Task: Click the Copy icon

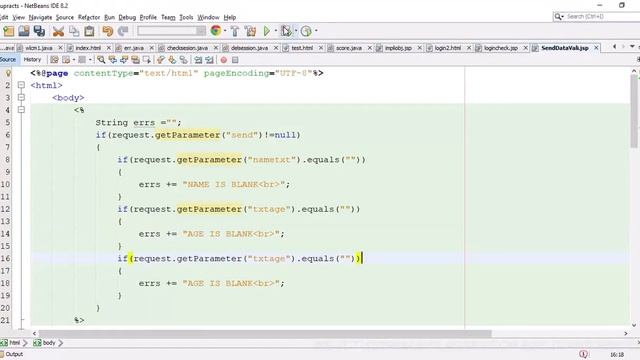Action: (74, 31)
